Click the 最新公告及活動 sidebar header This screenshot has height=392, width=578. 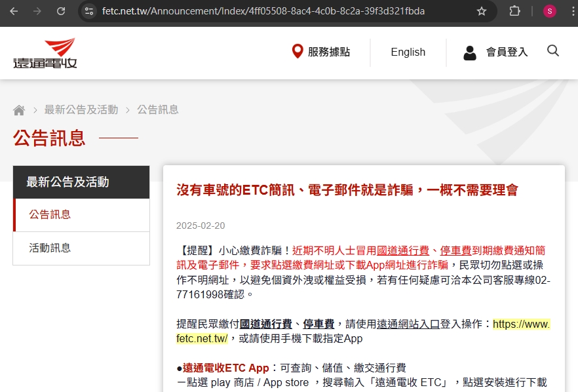81,182
